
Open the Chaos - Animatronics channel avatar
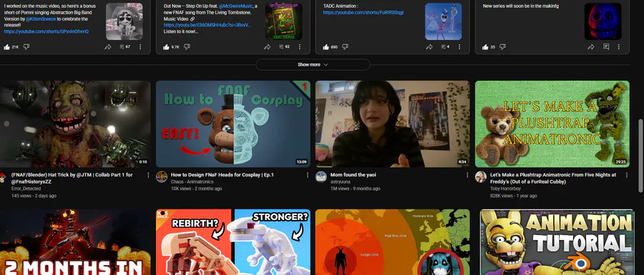pos(162,176)
